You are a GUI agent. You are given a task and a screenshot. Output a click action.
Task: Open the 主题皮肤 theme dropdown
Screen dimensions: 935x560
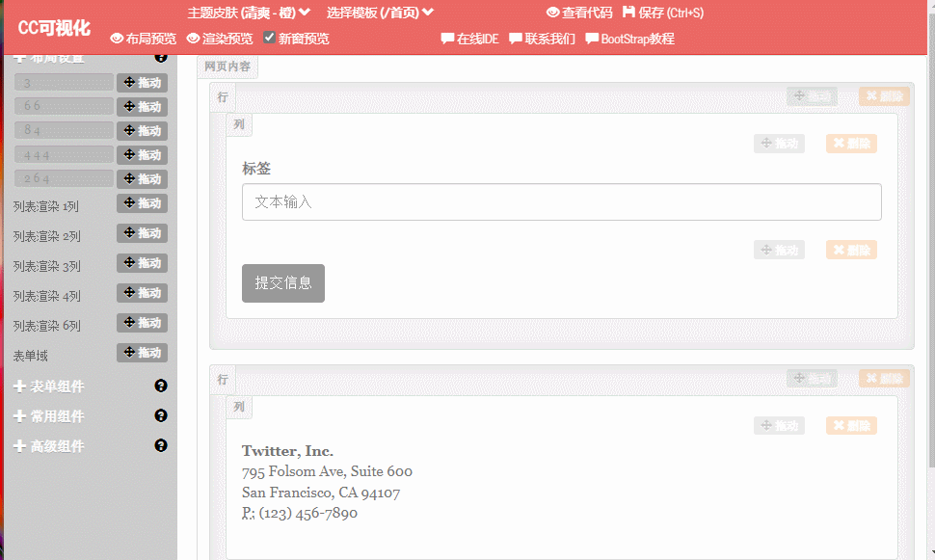[x=249, y=13]
